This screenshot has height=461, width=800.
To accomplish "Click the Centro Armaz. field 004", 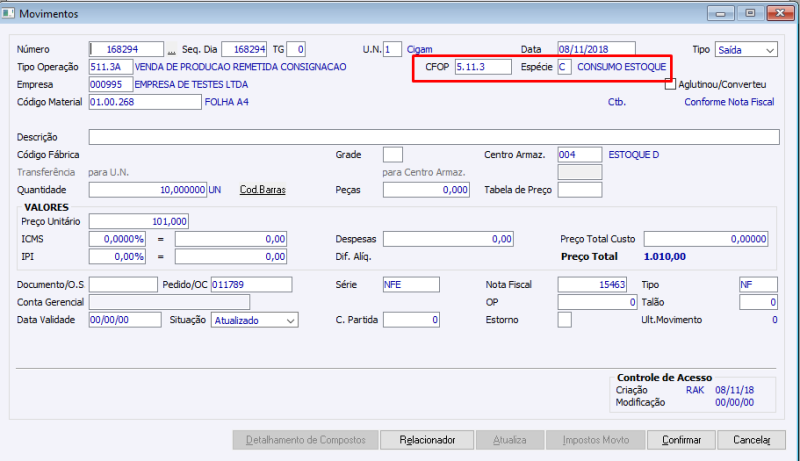I will click(580, 155).
